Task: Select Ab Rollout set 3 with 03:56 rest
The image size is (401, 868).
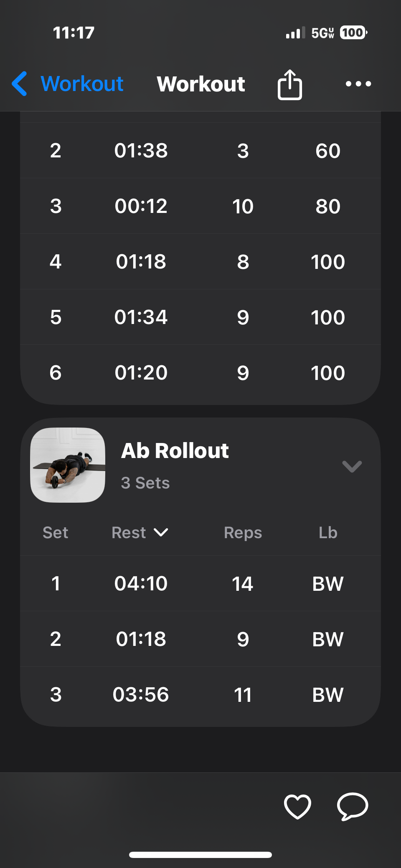Action: (x=200, y=694)
